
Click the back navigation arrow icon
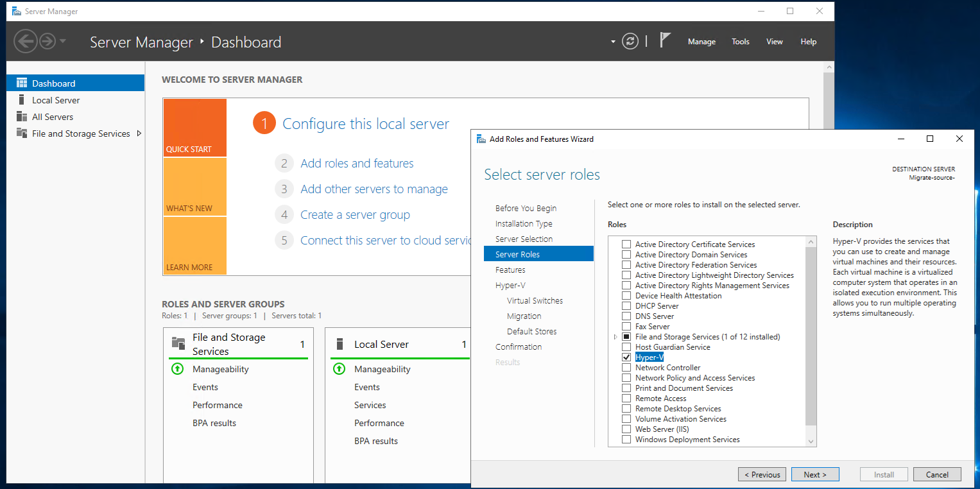tap(25, 42)
